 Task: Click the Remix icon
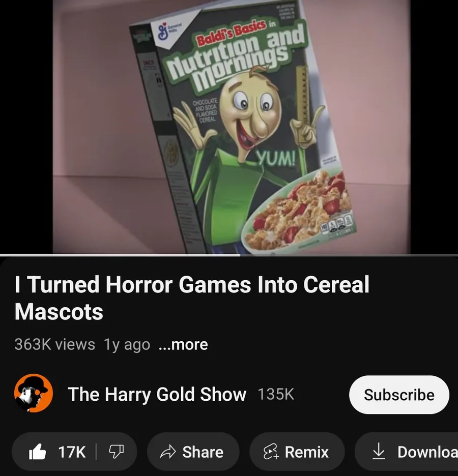(x=271, y=452)
